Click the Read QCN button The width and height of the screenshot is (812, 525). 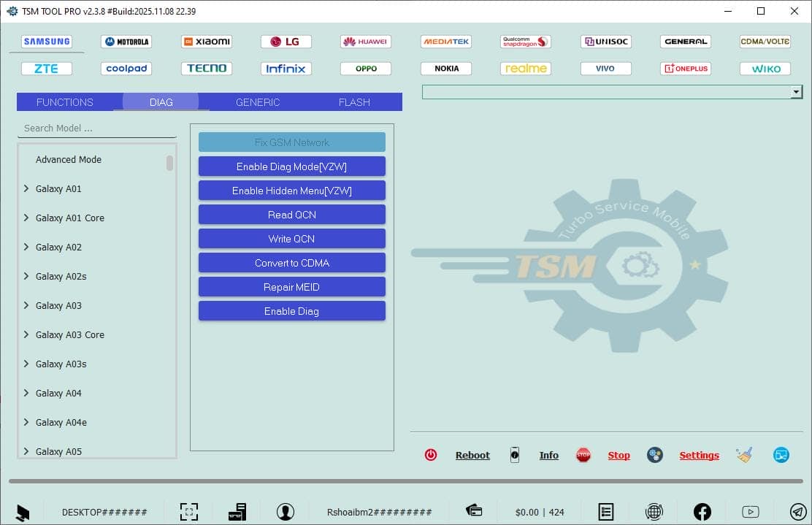pyautogui.click(x=291, y=214)
